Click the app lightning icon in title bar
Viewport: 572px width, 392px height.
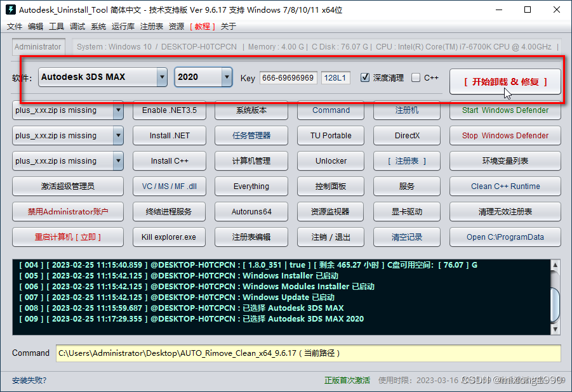11,10
